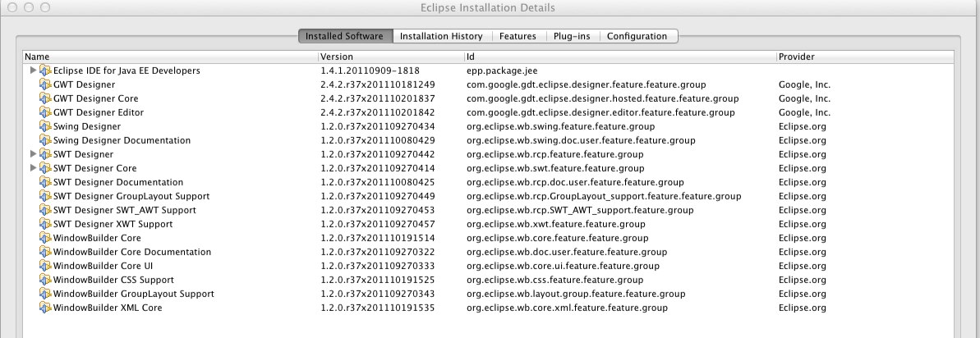Click version 2.4.2.r37x201110181249
Screen dimensions: 980x338
point(378,84)
